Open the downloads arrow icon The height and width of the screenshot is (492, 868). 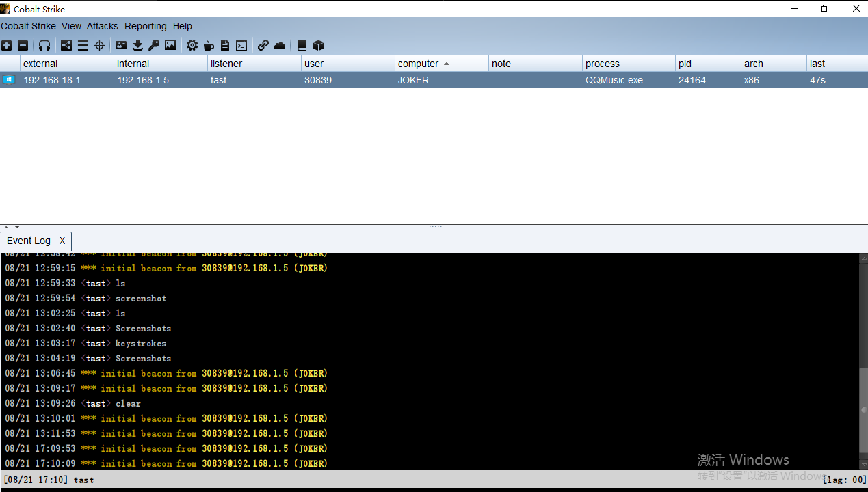coord(137,46)
